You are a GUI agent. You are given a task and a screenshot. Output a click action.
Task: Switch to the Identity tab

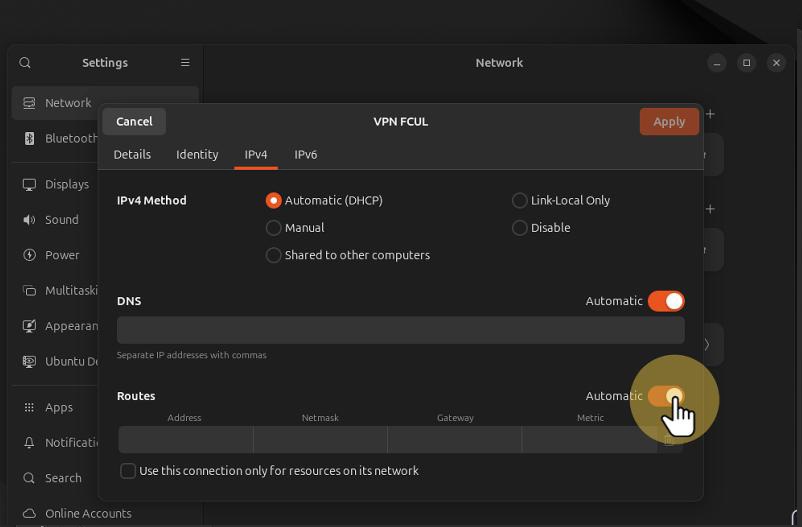[x=197, y=155]
